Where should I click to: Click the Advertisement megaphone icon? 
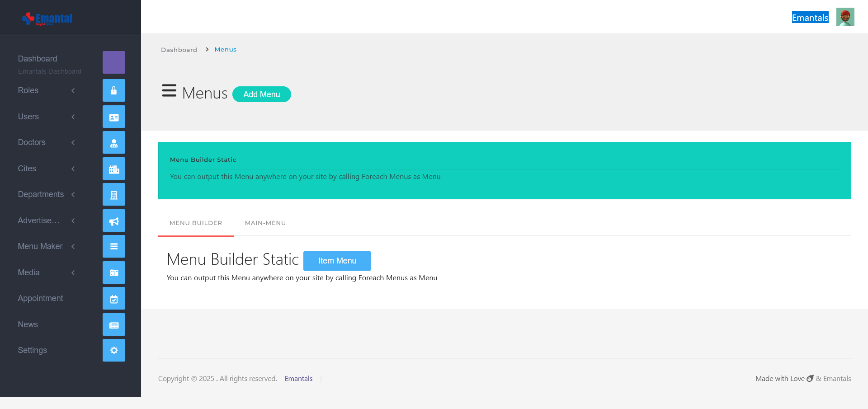click(113, 221)
